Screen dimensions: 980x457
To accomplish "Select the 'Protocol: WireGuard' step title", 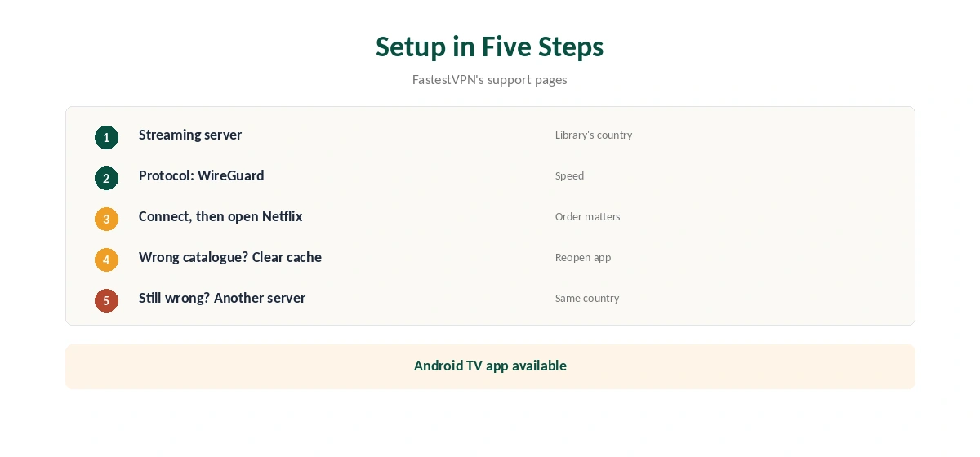I will 202,175.
